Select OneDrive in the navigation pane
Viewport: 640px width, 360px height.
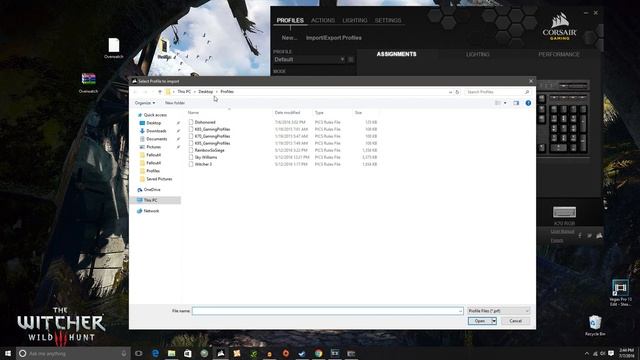[152, 190]
